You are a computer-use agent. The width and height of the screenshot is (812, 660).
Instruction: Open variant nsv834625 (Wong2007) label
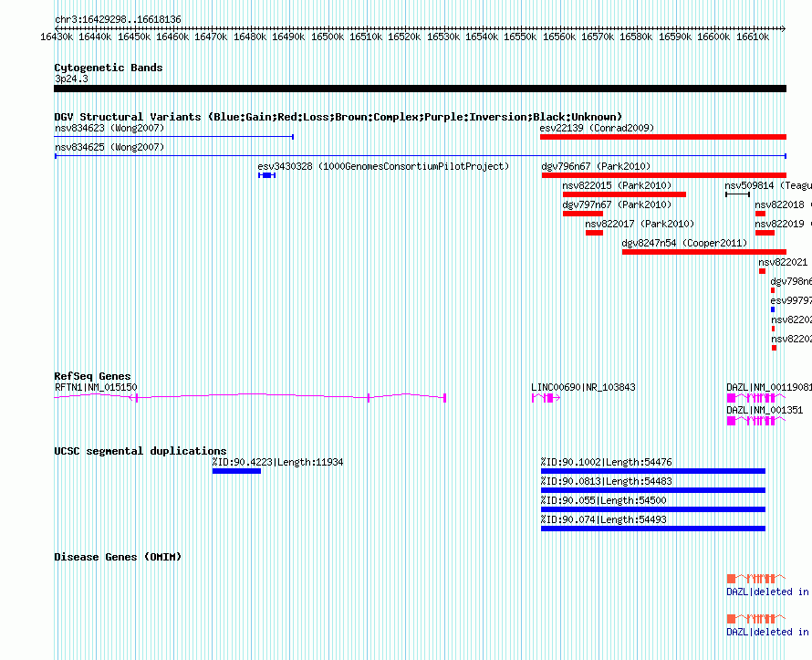109,147
